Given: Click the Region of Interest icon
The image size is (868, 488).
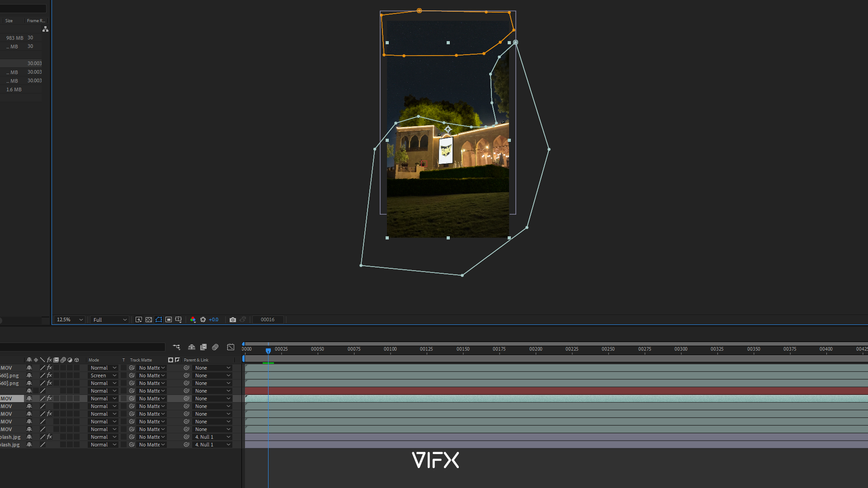Looking at the screenshot, I should click(x=169, y=319).
